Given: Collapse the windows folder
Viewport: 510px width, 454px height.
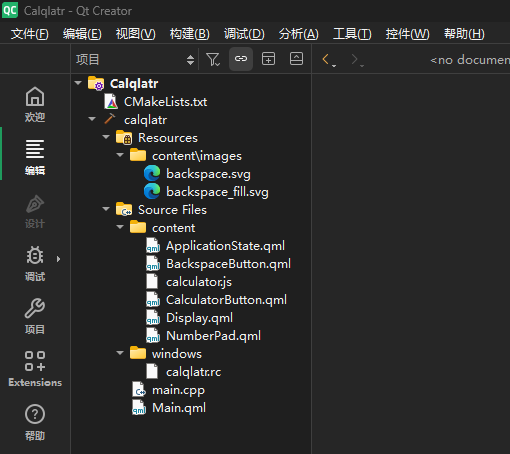Looking at the screenshot, I should coord(120,353).
